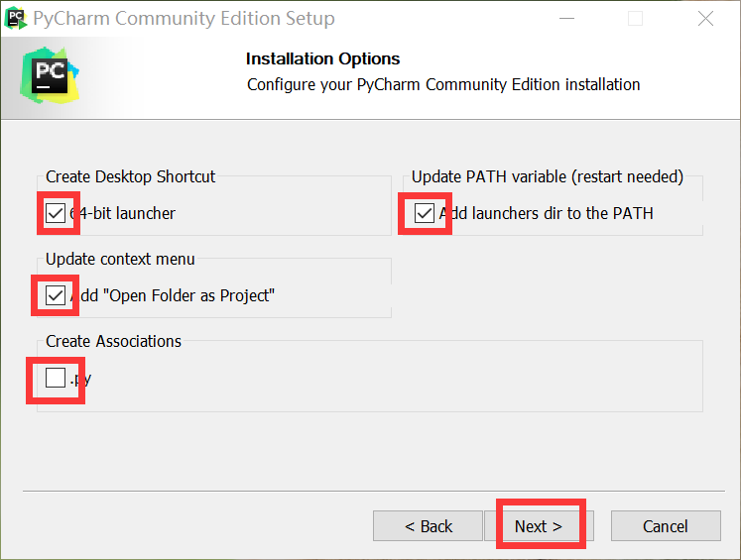Close the PyCharm Setup window
Image resolution: width=741 pixels, height=560 pixels.
click(705, 19)
